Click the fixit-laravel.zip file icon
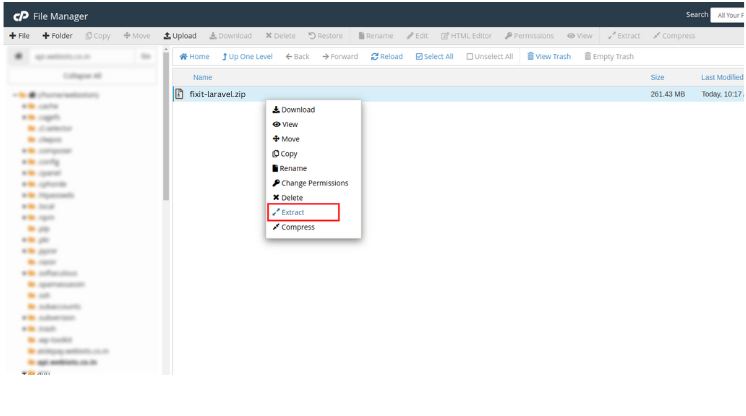Viewport: 746px width, 416px height. click(180, 93)
